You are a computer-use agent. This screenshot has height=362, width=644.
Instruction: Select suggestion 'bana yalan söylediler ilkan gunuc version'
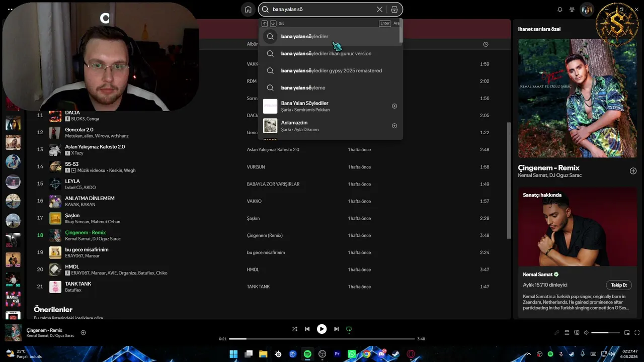point(331,53)
